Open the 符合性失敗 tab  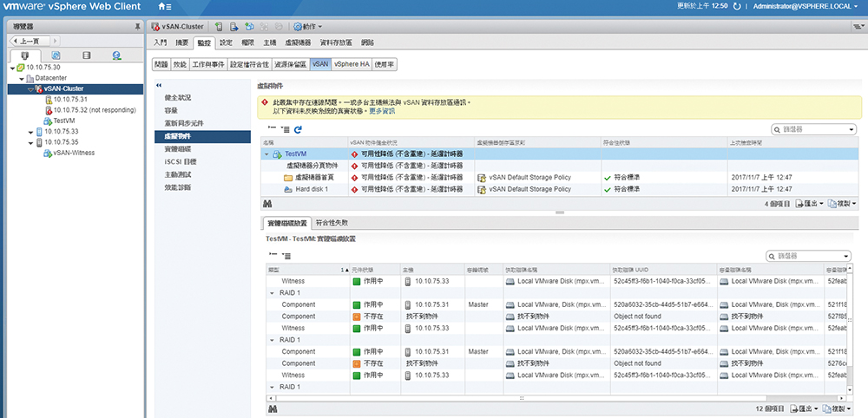click(332, 223)
